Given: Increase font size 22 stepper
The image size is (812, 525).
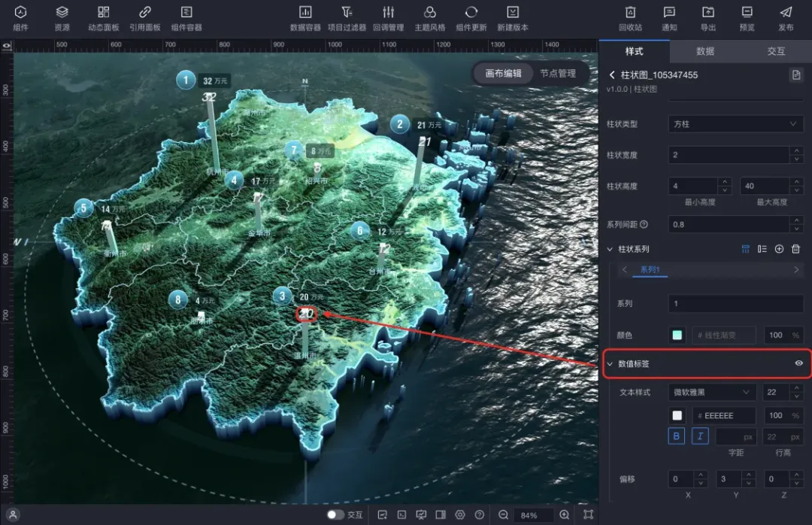Looking at the screenshot, I should pyautogui.click(x=796, y=388).
